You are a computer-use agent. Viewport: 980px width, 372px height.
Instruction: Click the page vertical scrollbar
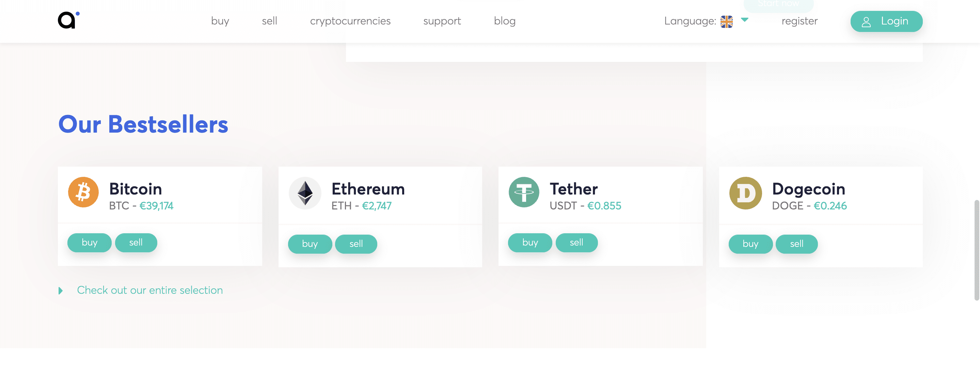pyautogui.click(x=976, y=250)
